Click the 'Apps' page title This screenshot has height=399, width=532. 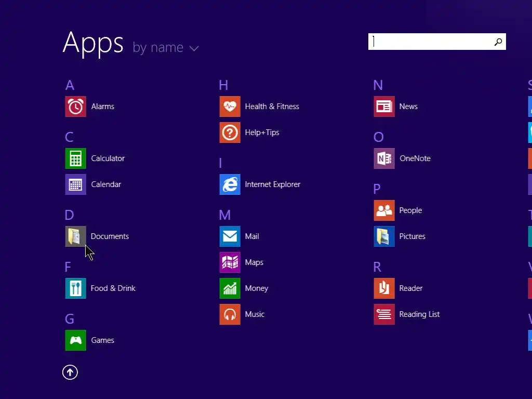tap(93, 44)
